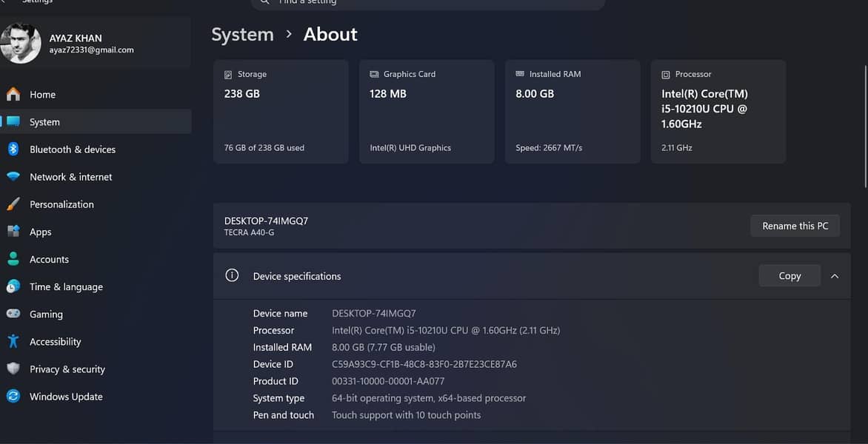Click the Apps icon in sidebar

(13, 232)
